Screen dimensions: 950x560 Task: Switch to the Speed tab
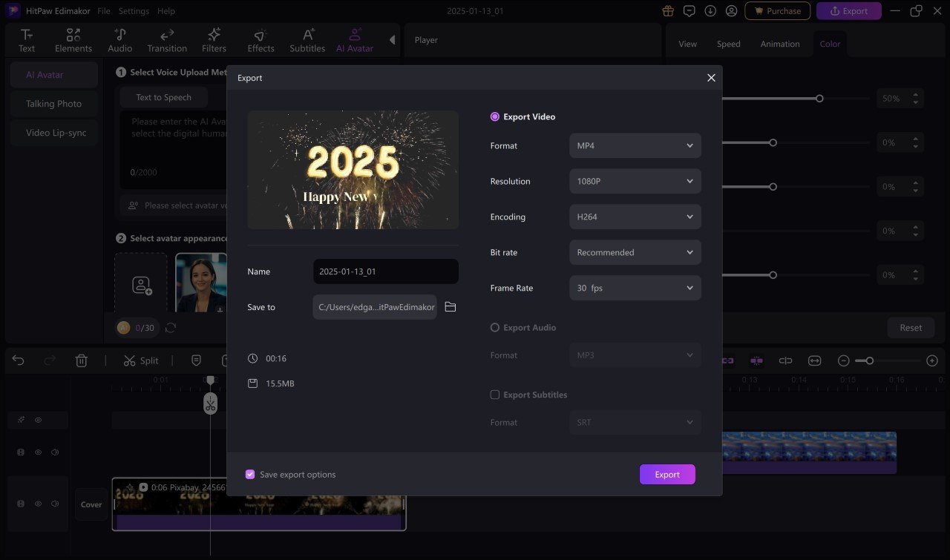(x=728, y=44)
